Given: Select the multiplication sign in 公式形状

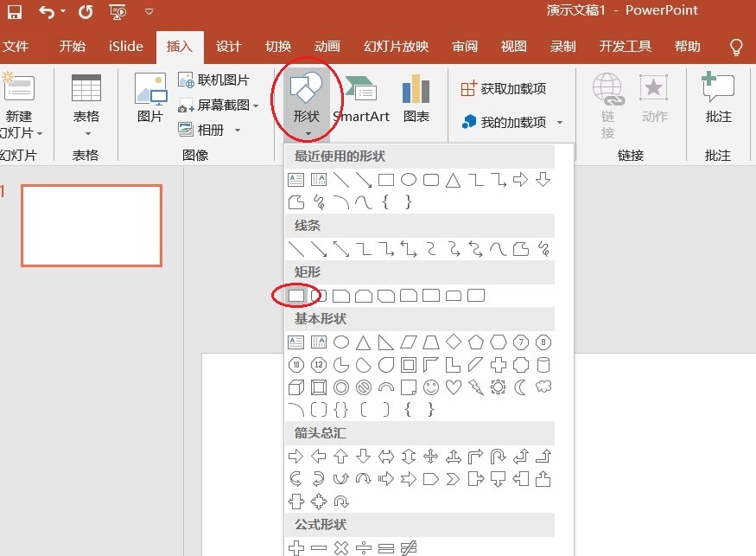Looking at the screenshot, I should [341, 548].
